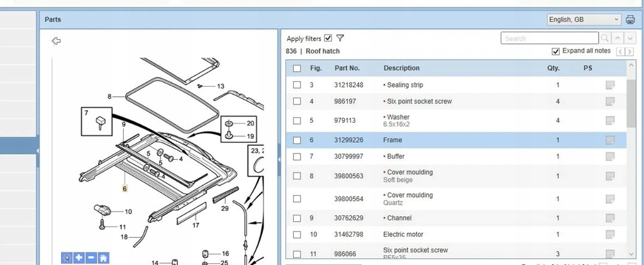Select callout 10 electric motor in diagram
644x265 pixels.
(128, 211)
